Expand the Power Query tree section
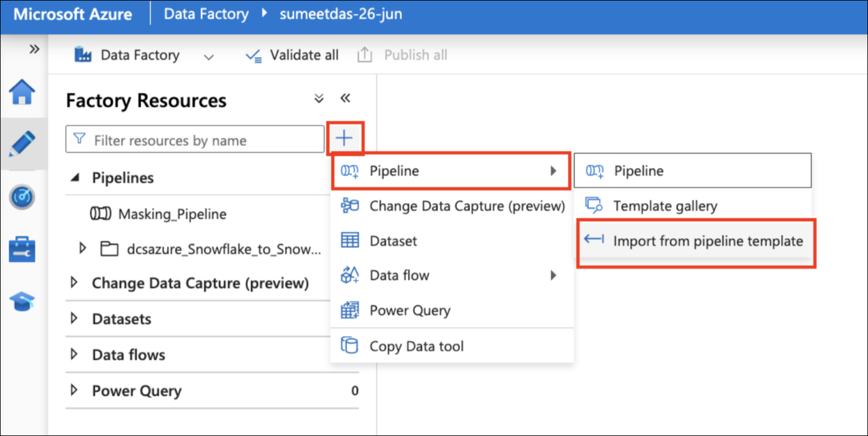 tap(74, 390)
